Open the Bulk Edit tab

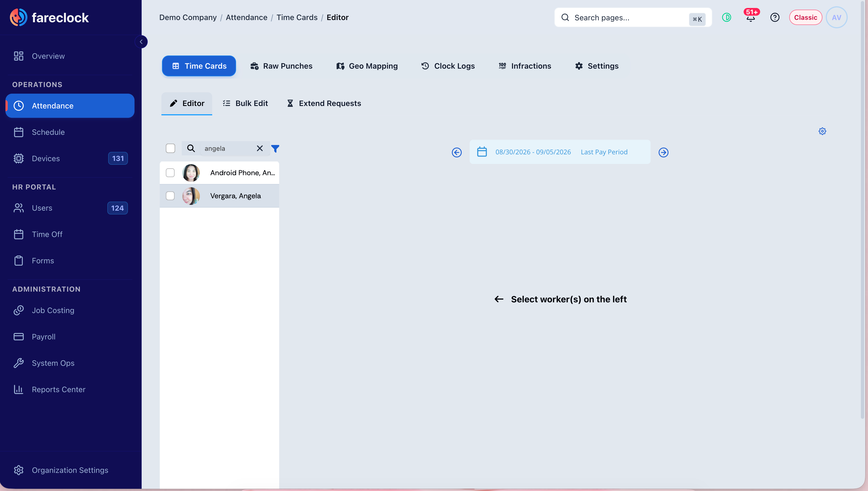(x=245, y=104)
